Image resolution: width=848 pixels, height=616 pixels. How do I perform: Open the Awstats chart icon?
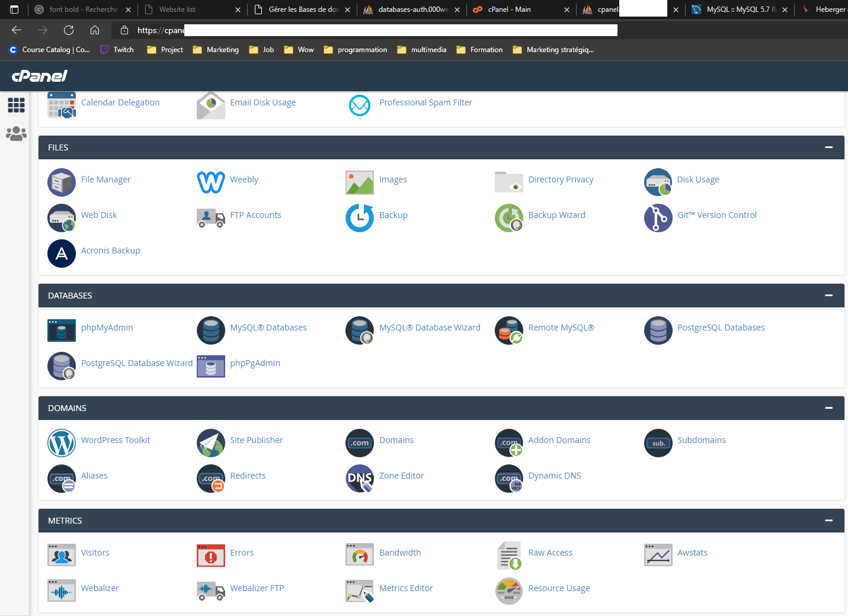coord(658,556)
